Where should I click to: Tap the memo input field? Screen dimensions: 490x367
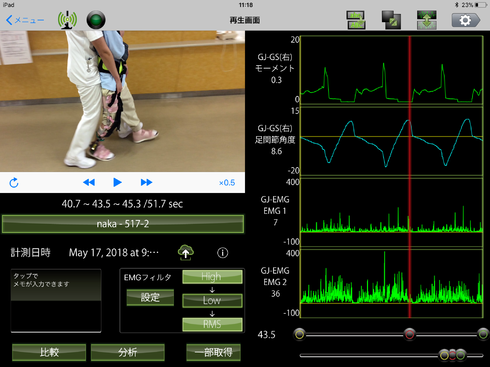pos(56,300)
